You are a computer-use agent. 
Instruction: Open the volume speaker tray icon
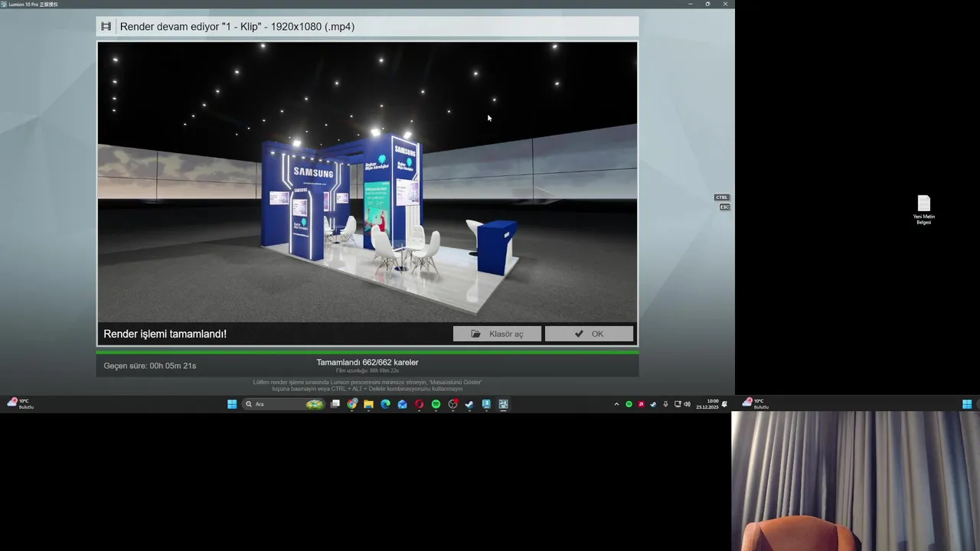(687, 404)
